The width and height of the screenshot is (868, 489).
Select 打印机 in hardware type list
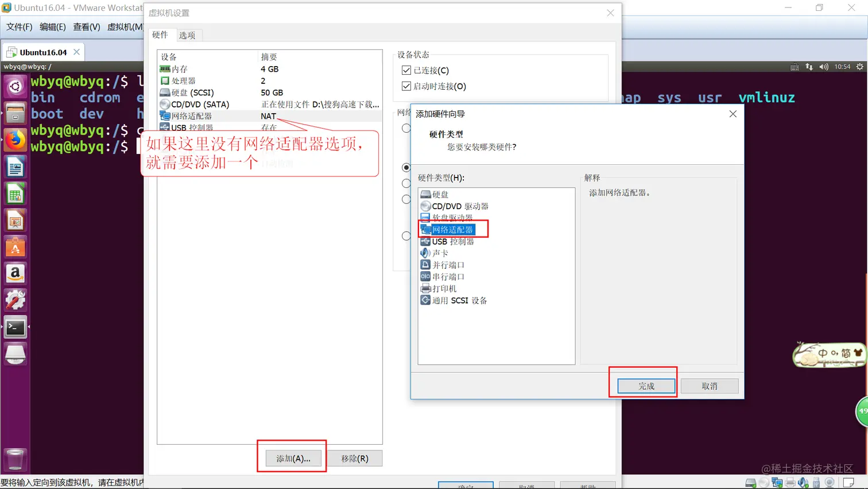(439, 288)
